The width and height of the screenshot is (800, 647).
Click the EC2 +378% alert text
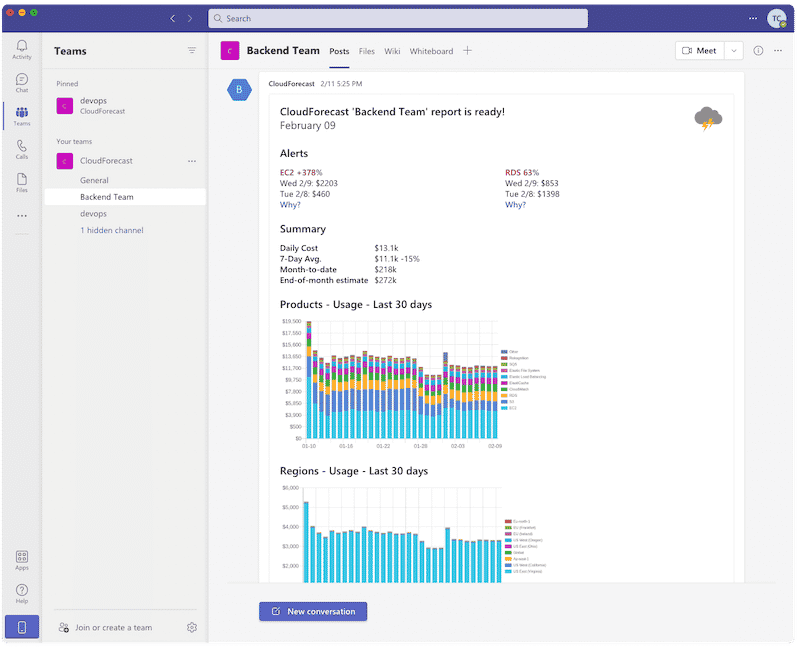301,172
